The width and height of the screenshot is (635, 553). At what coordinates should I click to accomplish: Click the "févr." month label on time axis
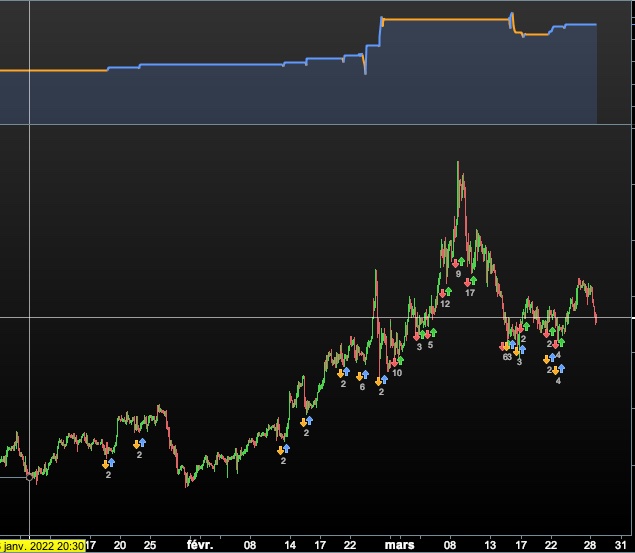tap(200, 545)
